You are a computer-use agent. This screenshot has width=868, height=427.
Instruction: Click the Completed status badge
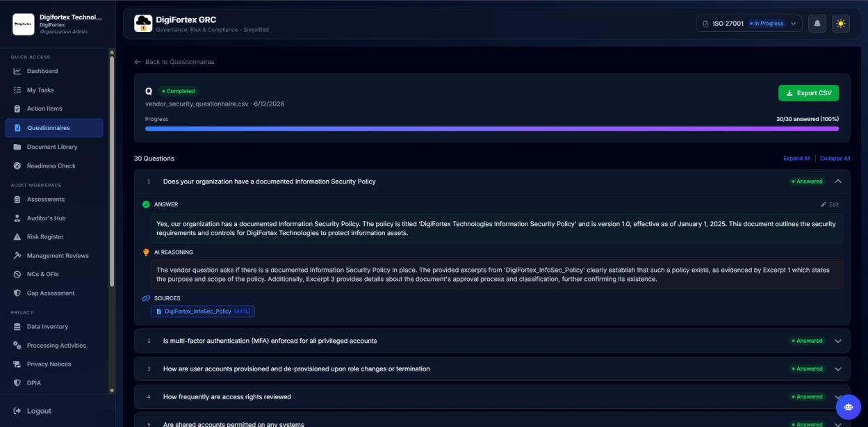click(x=179, y=91)
